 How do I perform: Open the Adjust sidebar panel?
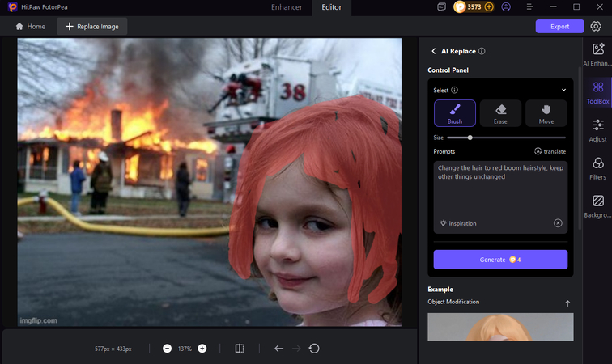pos(597,129)
